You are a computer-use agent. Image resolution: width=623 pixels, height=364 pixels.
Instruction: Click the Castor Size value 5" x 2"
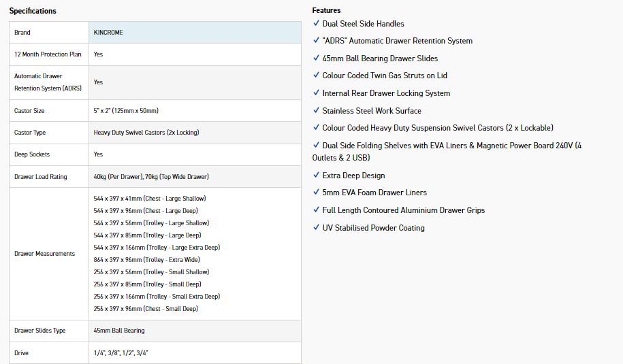click(126, 111)
